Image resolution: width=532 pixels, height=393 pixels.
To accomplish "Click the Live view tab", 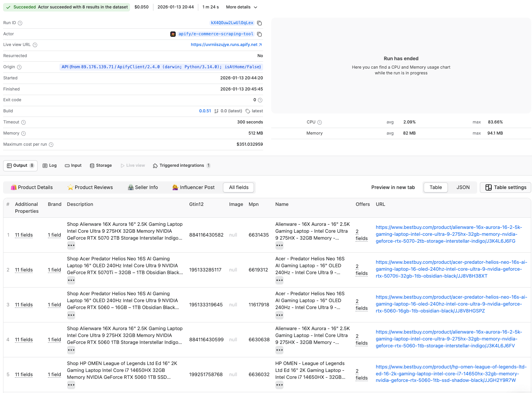I will 133,166.
